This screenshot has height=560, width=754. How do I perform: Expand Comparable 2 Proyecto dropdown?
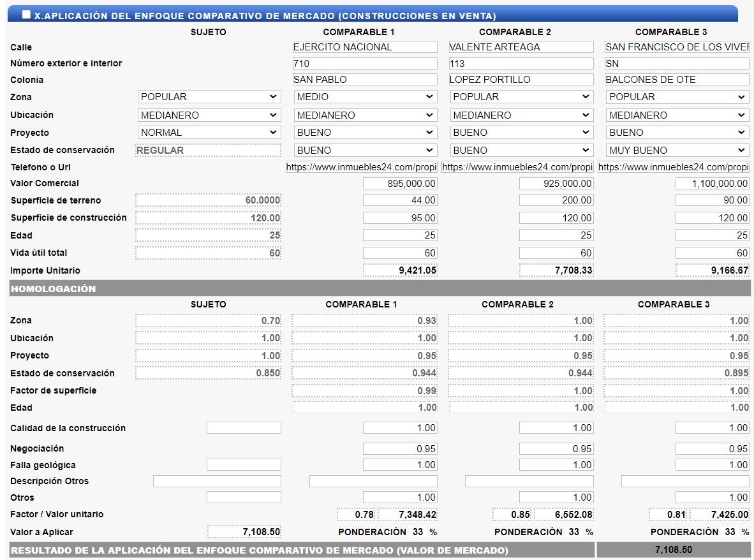click(521, 133)
